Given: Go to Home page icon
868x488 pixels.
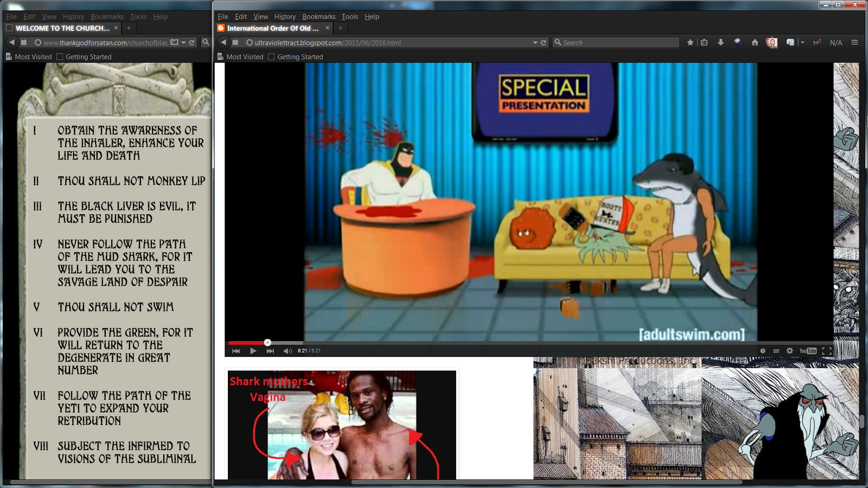Looking at the screenshot, I should click(755, 42).
